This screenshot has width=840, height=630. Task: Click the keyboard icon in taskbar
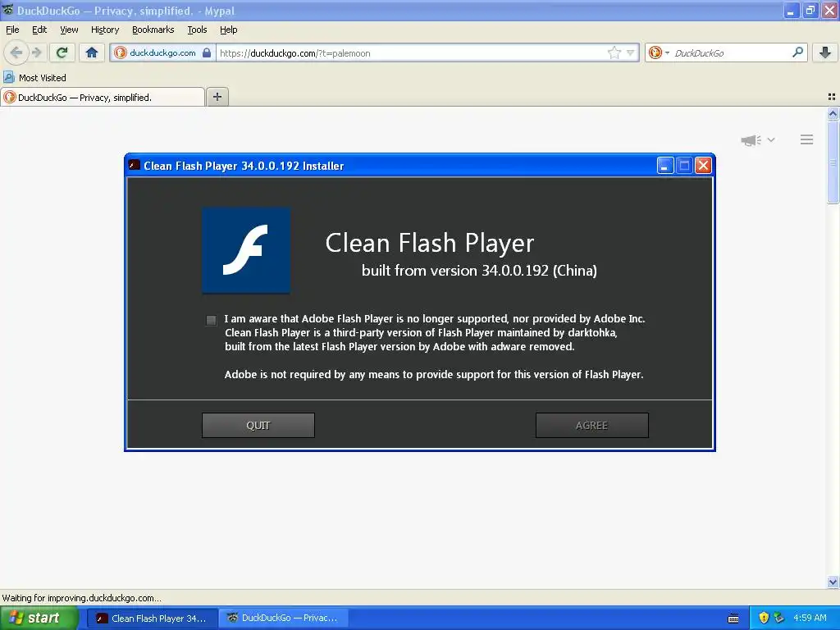(733, 619)
